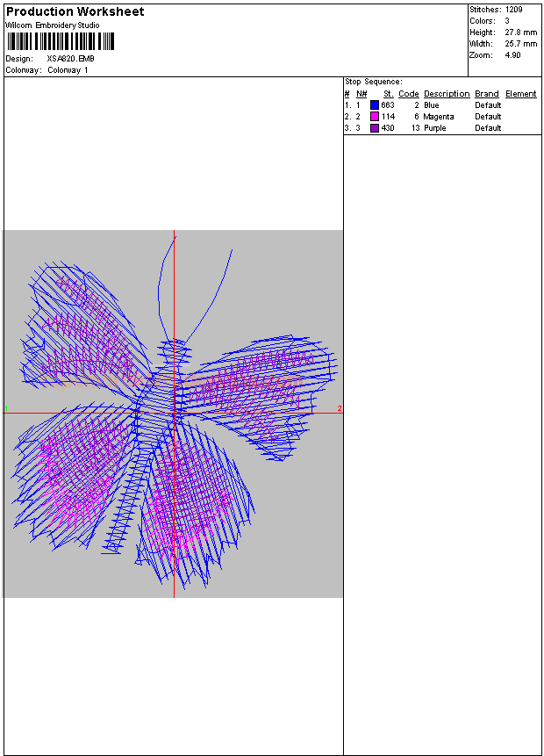Click the purple thread color swatch
The width and height of the screenshot is (544, 756).
pos(375,128)
